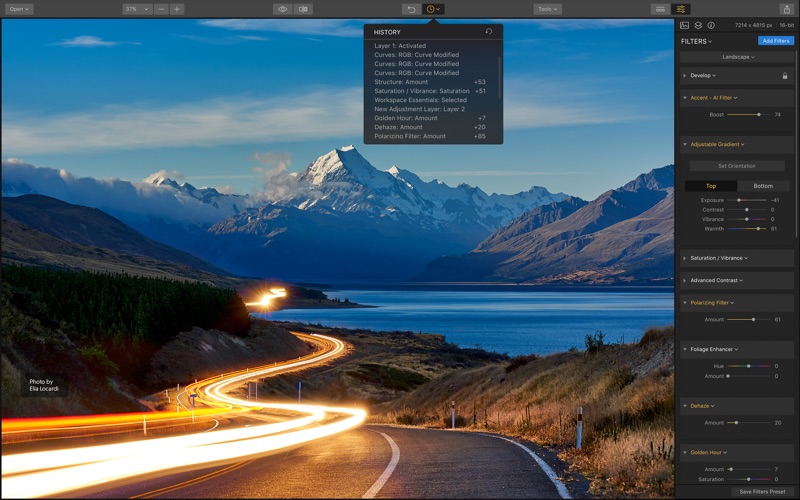Screen dimensions: 800x500
Task: Open the history clock icon
Action: [432, 9]
